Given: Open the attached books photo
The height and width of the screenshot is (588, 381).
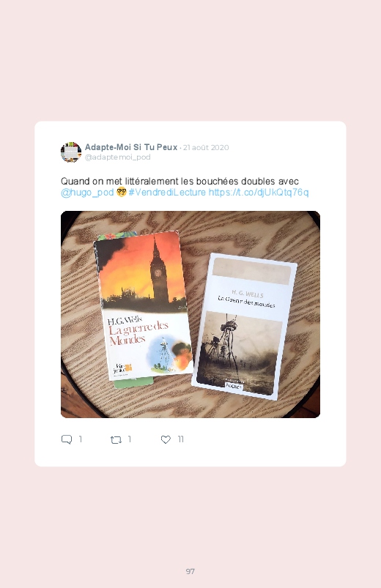Looking at the screenshot, I should point(190,314).
